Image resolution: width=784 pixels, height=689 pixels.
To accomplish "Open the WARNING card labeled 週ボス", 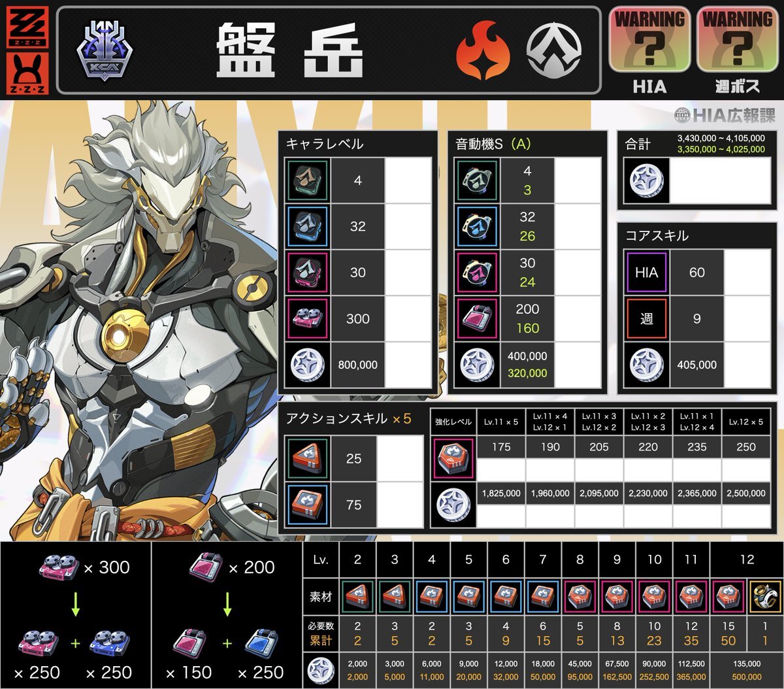I will tap(738, 41).
